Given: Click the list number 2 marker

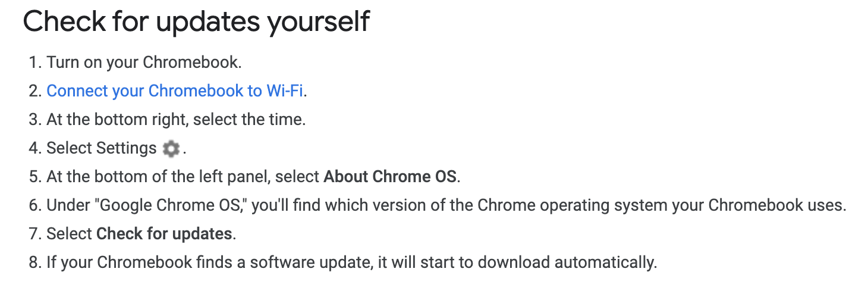Looking at the screenshot, I should click(34, 91).
